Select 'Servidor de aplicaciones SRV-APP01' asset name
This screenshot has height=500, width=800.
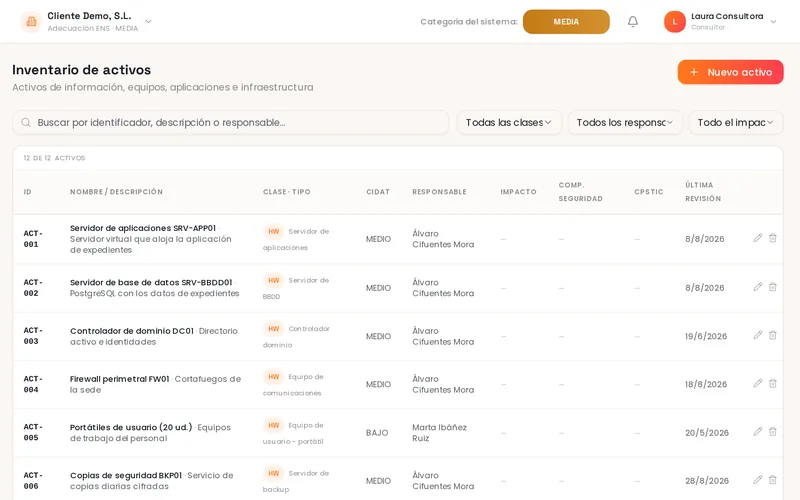[x=143, y=228]
